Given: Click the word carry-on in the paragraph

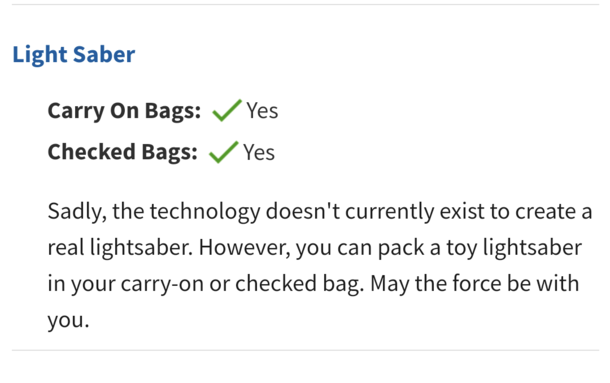Looking at the screenshot, I should [162, 285].
